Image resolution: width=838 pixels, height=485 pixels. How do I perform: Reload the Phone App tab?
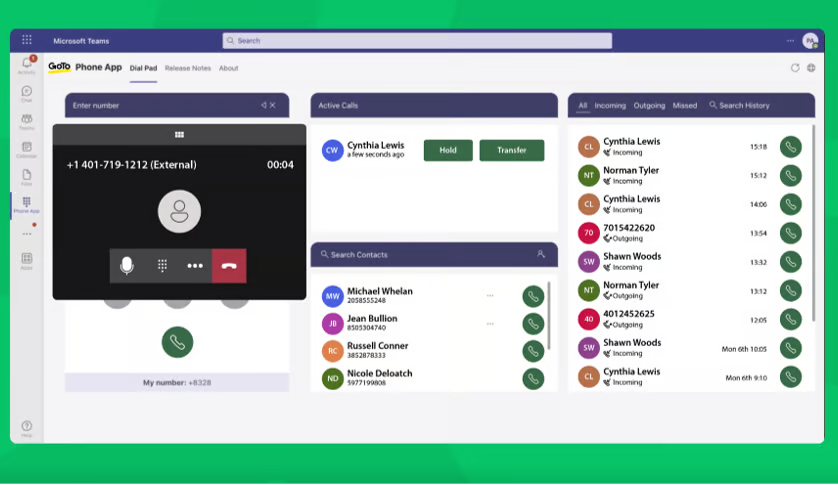[x=795, y=68]
